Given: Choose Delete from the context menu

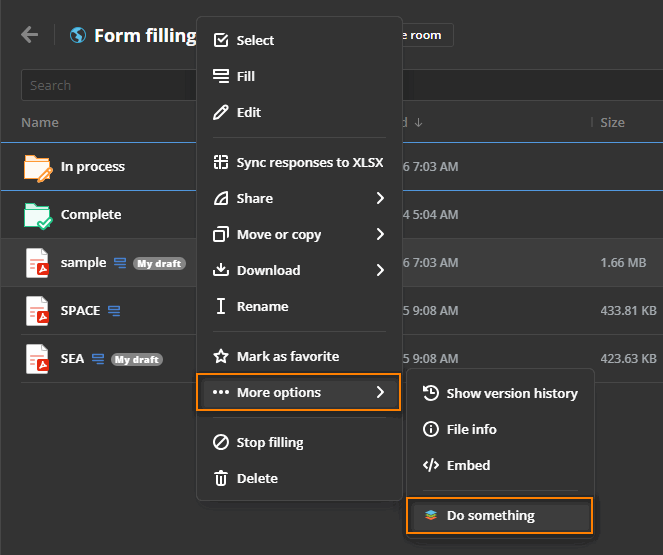Looking at the screenshot, I should pyautogui.click(x=299, y=478).
